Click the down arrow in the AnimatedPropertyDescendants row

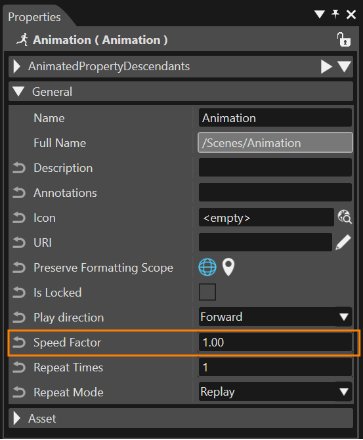(344, 67)
